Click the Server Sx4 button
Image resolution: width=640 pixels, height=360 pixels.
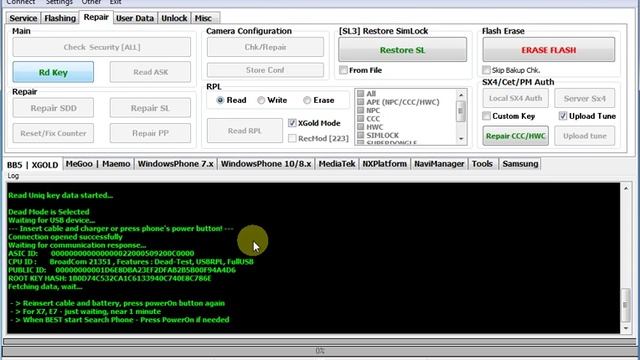click(584, 98)
